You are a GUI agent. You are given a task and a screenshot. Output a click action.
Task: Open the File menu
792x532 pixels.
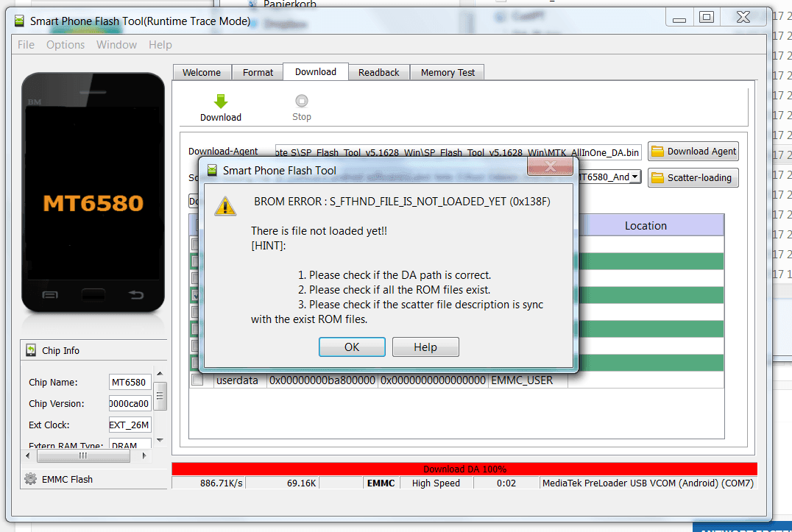point(26,44)
